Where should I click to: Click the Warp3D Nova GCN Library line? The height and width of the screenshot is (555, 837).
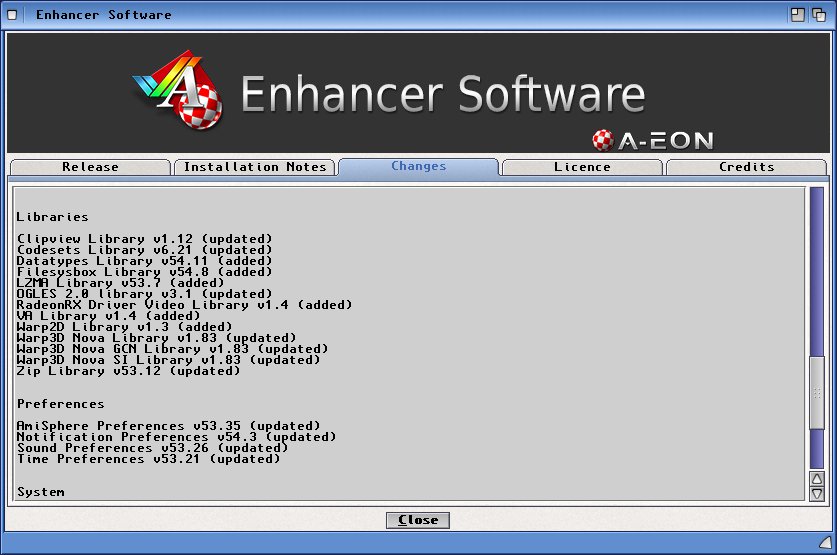pos(172,349)
